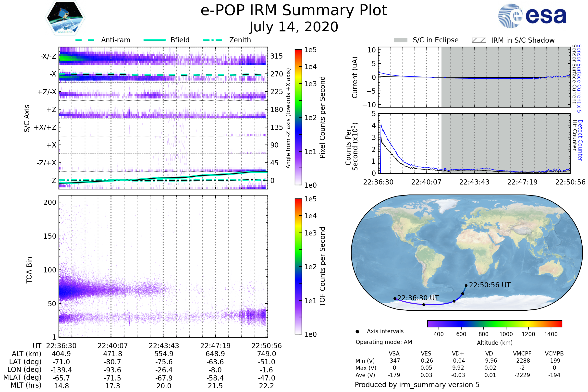Click the Bfield solid legend line
The width and height of the screenshot is (588, 392).
coord(155,40)
